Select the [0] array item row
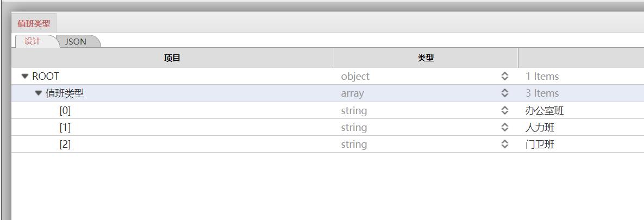 65,111
